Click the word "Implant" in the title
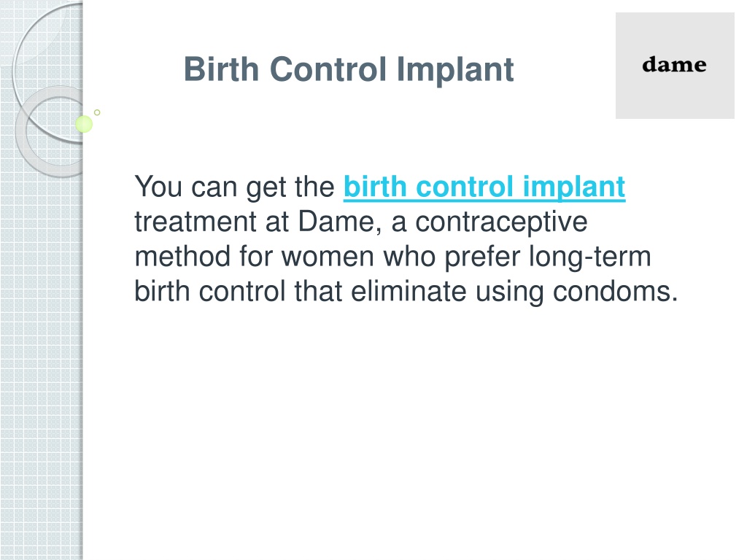The width and height of the screenshot is (747, 560). tap(455, 71)
